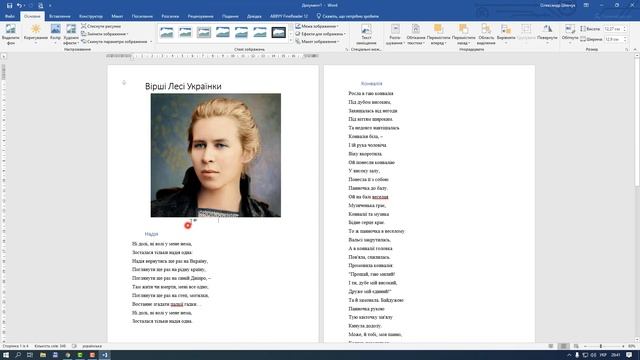
Task: Open the ABBYY FineReader 12 tab
Action: [x=289, y=16]
